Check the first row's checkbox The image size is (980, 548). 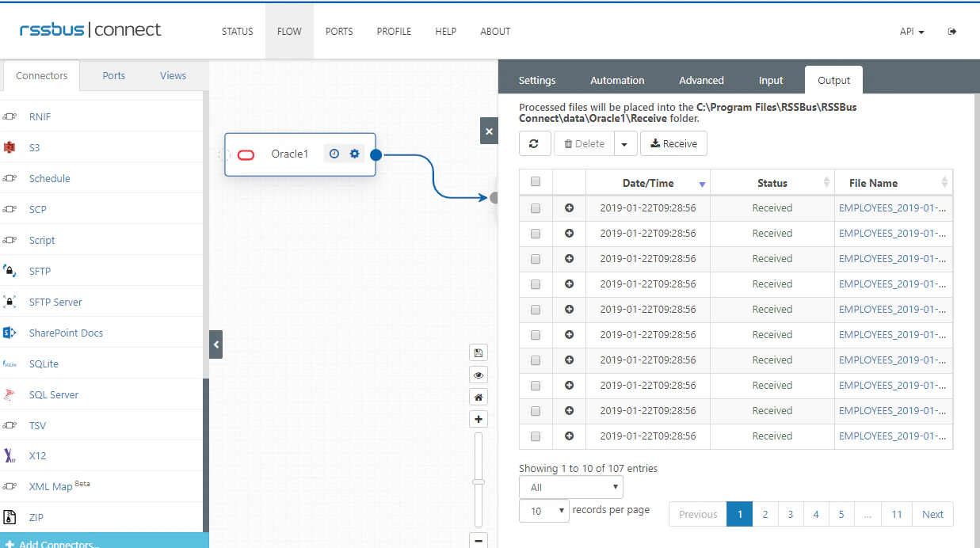(x=536, y=208)
